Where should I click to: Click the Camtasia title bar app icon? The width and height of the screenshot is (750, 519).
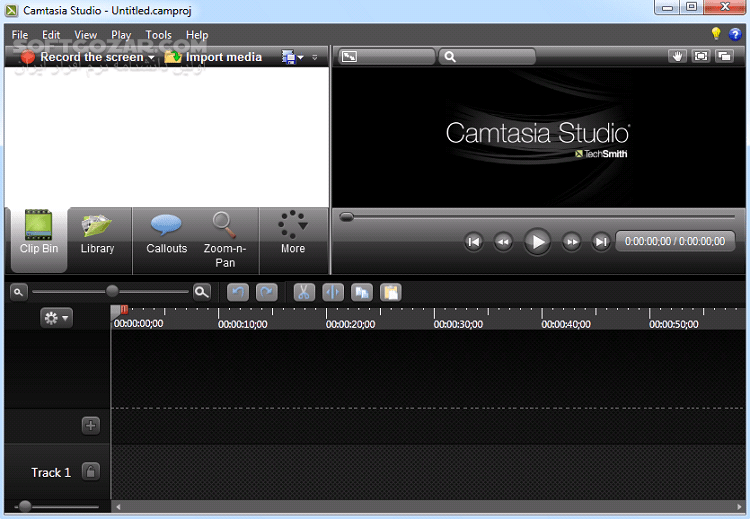click(11, 10)
